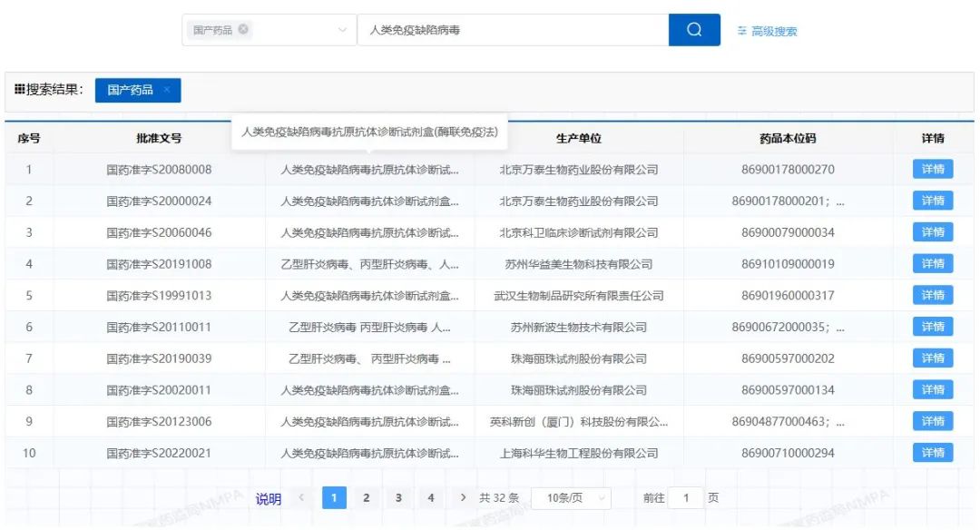The image size is (980, 530).
Task: Go to next page arrow
Action: (x=464, y=498)
